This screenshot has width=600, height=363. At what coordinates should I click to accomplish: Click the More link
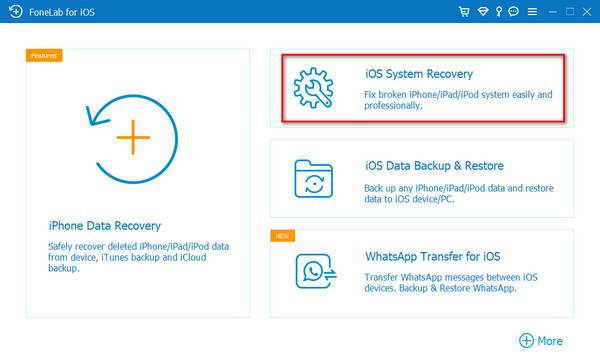(550, 341)
